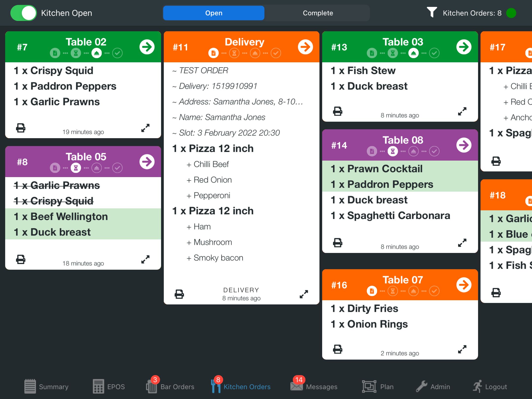
Task: Switch to the Complete tab
Action: 318,13
